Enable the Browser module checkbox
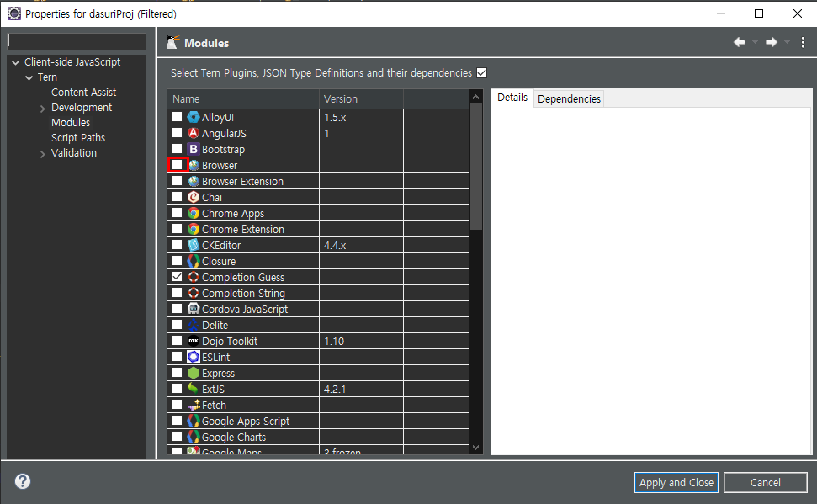 [x=178, y=165]
